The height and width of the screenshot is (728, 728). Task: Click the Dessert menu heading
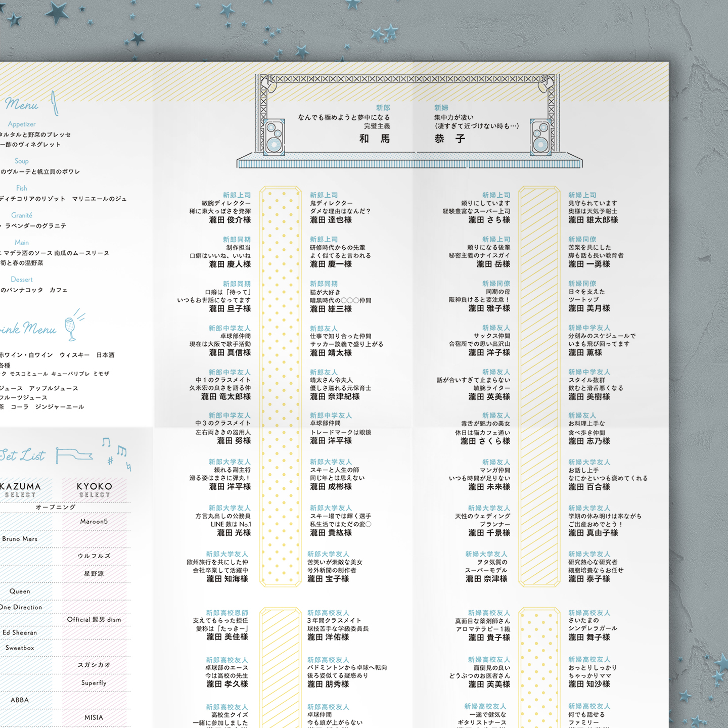click(22, 279)
